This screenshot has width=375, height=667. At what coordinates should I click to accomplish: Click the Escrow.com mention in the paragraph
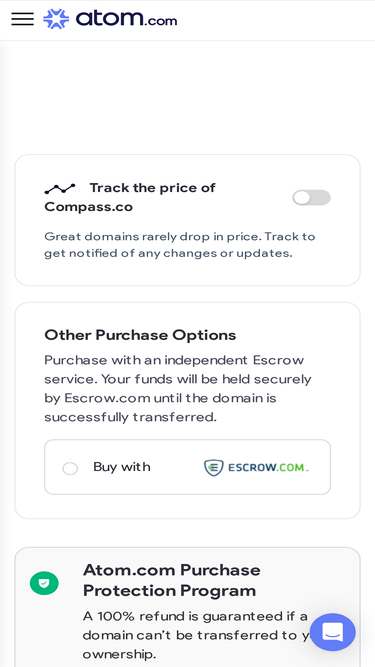(107, 399)
